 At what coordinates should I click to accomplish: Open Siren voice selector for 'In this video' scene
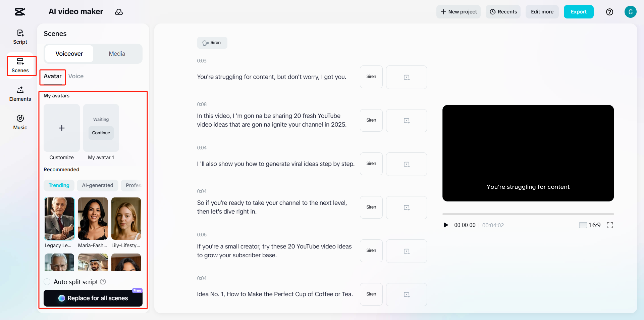[x=371, y=120]
